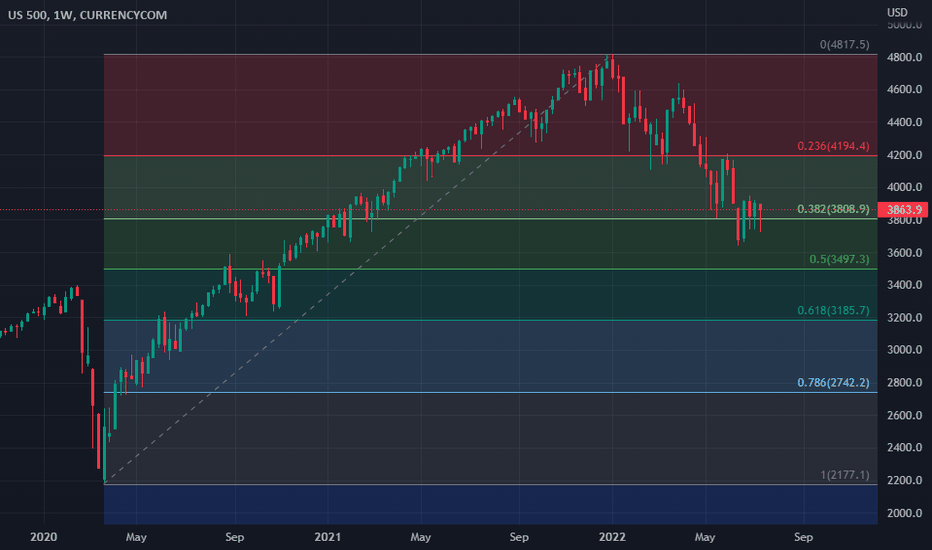Click the 3600.0 price axis label

904,253
